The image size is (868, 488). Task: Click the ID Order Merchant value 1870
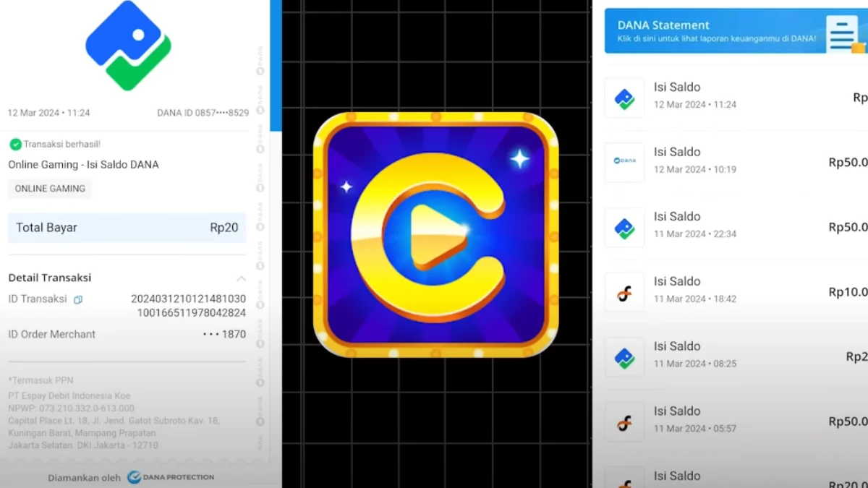click(x=224, y=334)
